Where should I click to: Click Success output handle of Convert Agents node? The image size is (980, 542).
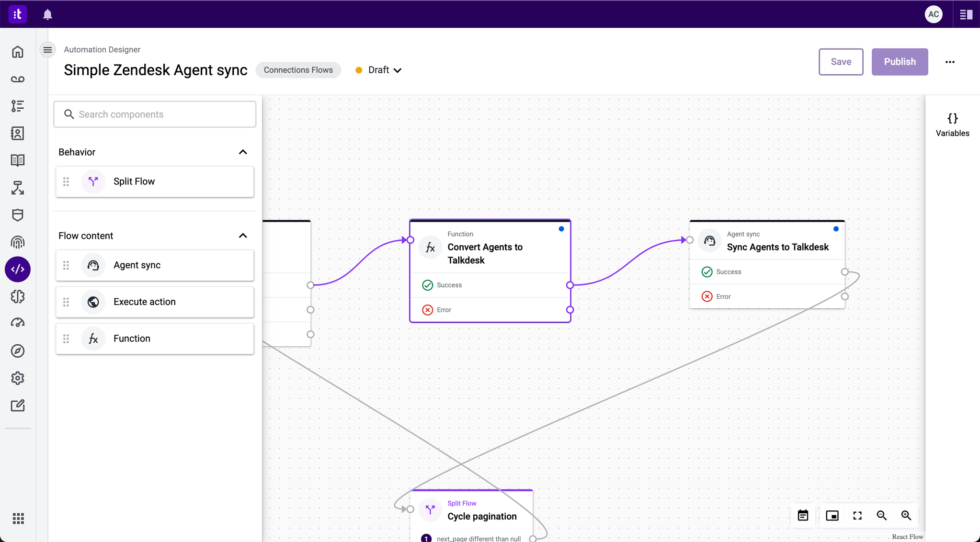[x=570, y=285]
